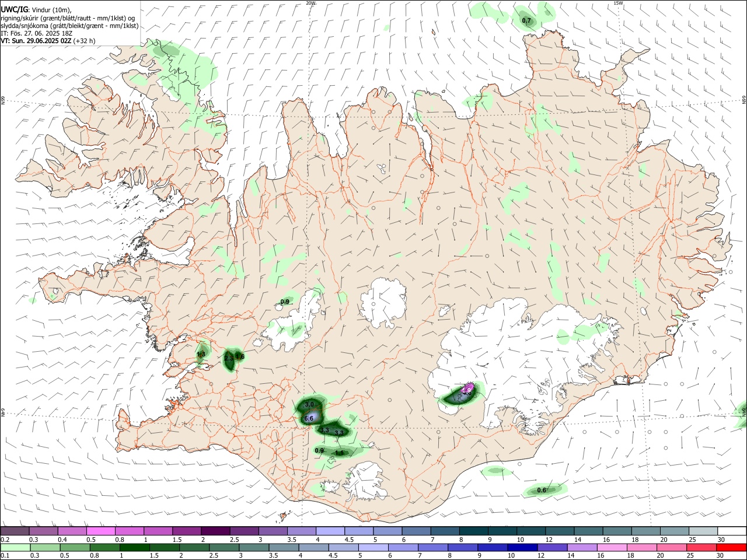
Task: Click the 3.0 precipitation value above 6.6
Action: [x=309, y=404]
